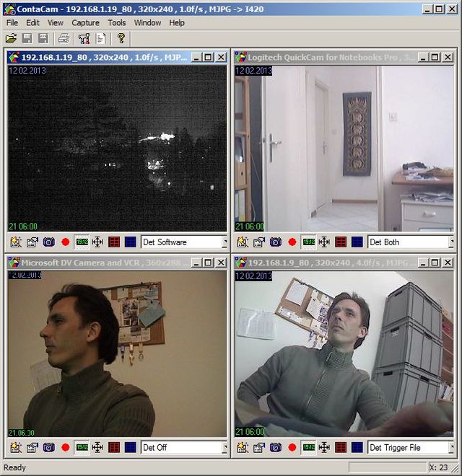Screen dimensions: 462x476
Task: Expand the Det Software dropdown
Action: click(x=224, y=242)
